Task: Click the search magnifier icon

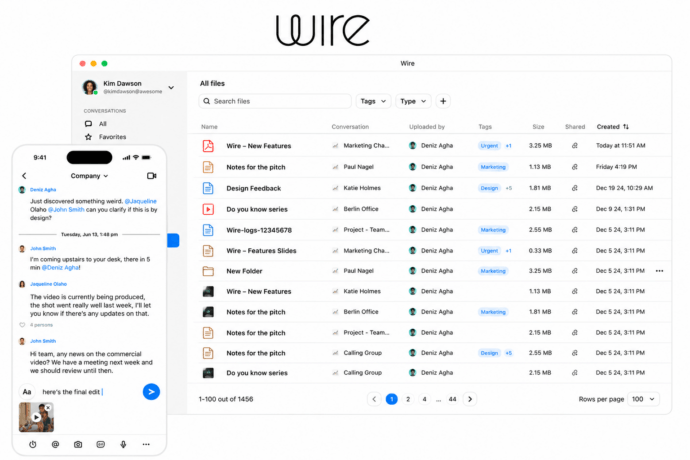Action: tap(206, 101)
